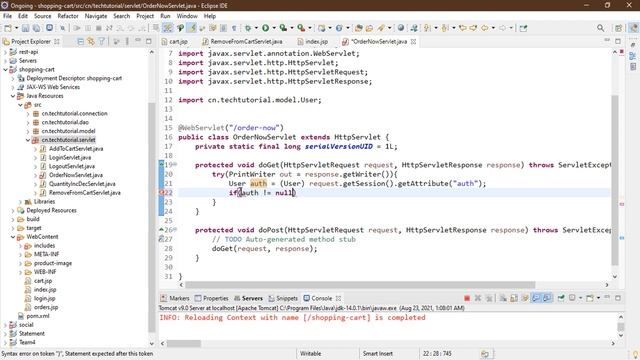Viewport: 640px width, 360px height.
Task: Click the collapse toggle beside line 19
Action: 175,164
